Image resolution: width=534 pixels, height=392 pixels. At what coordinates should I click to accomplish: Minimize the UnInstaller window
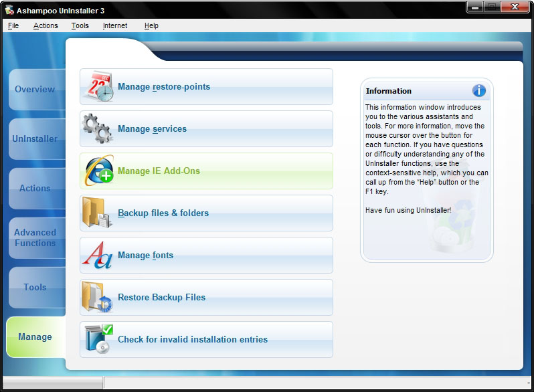point(474,7)
